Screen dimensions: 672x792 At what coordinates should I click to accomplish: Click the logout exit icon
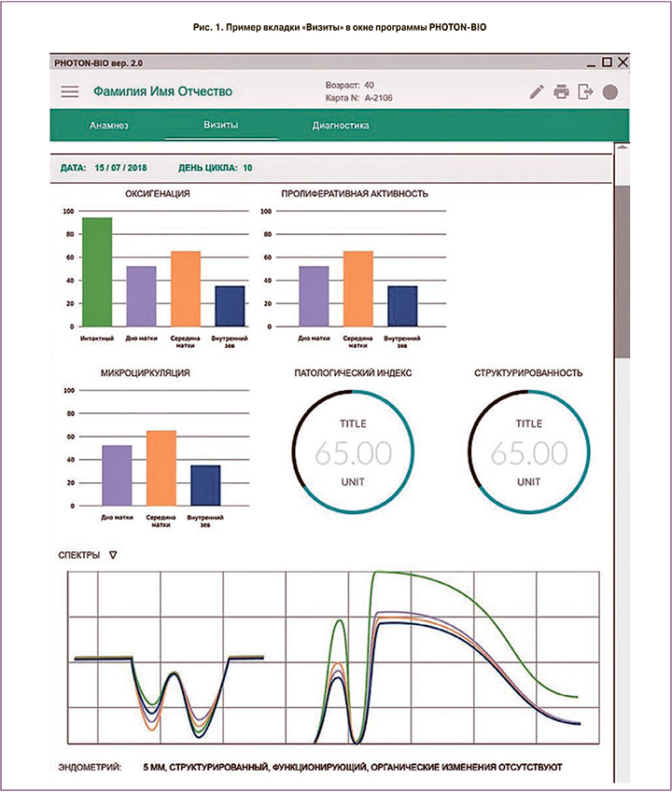coord(585,91)
